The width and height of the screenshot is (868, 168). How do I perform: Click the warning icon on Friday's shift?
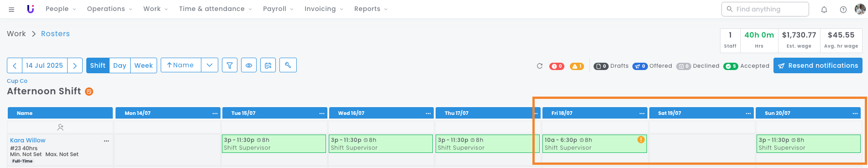click(641, 140)
